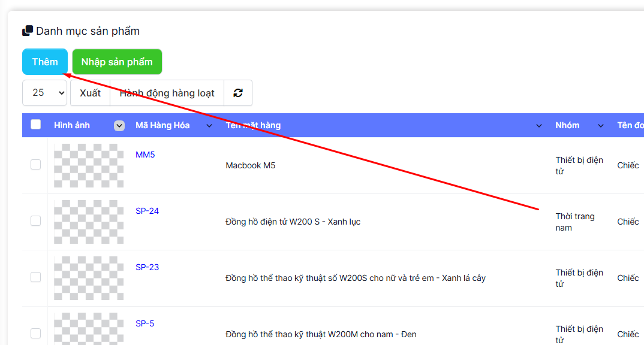Expand the Tên mặt hàng column chevron
The width and height of the screenshot is (644, 345).
tap(538, 126)
